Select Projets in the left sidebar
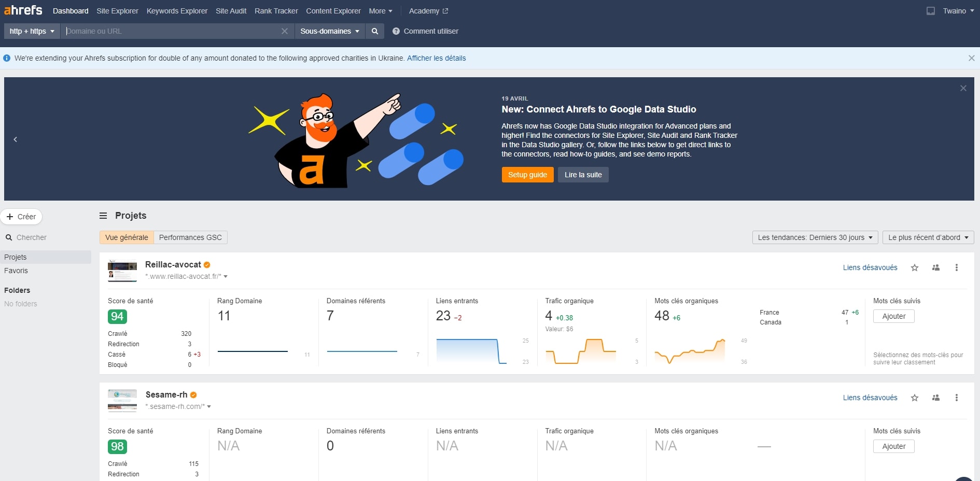The height and width of the screenshot is (481, 980). tap(46, 257)
